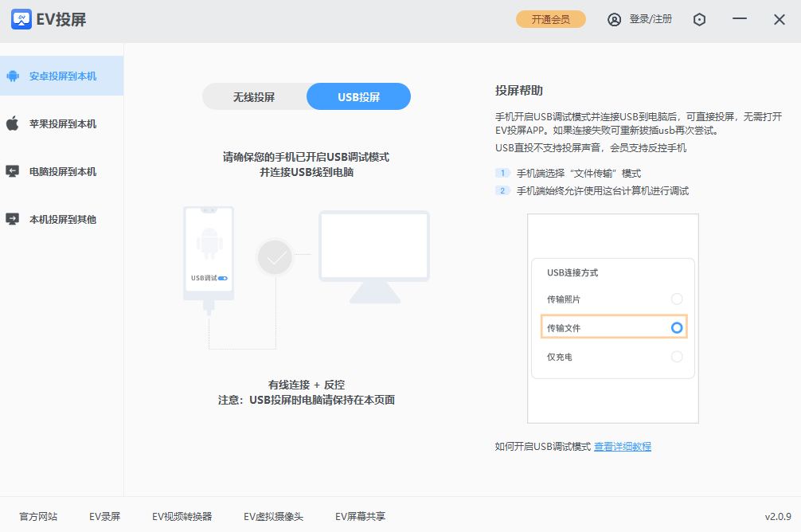
Task: Open the EV虚拟摄像头 footer link
Action: pos(273,517)
